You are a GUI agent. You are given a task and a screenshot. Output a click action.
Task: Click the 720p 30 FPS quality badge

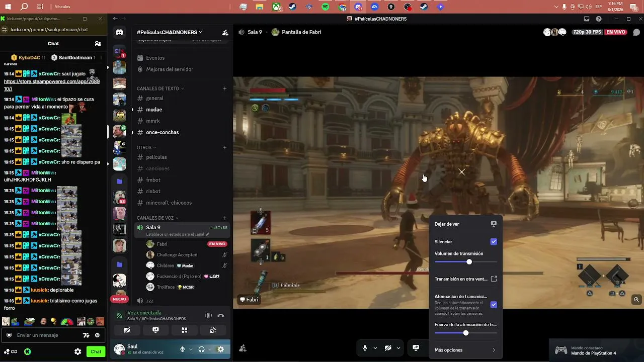pos(587,32)
